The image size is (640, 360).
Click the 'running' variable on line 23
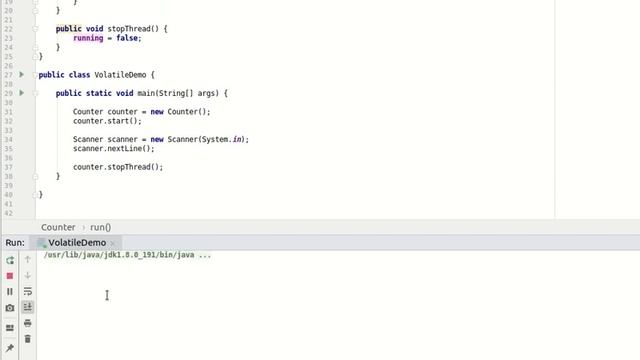click(x=88, y=38)
